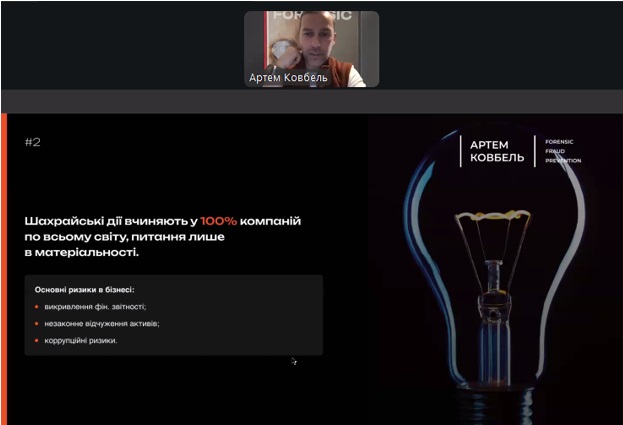Click the orange 100% text in headline
The image size is (623, 425).
(x=219, y=221)
